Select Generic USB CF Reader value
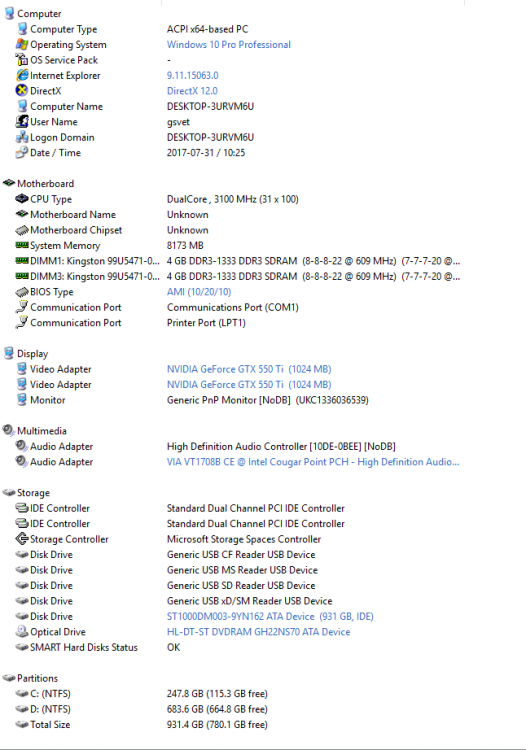This screenshot has width=526, height=750. [x=241, y=554]
